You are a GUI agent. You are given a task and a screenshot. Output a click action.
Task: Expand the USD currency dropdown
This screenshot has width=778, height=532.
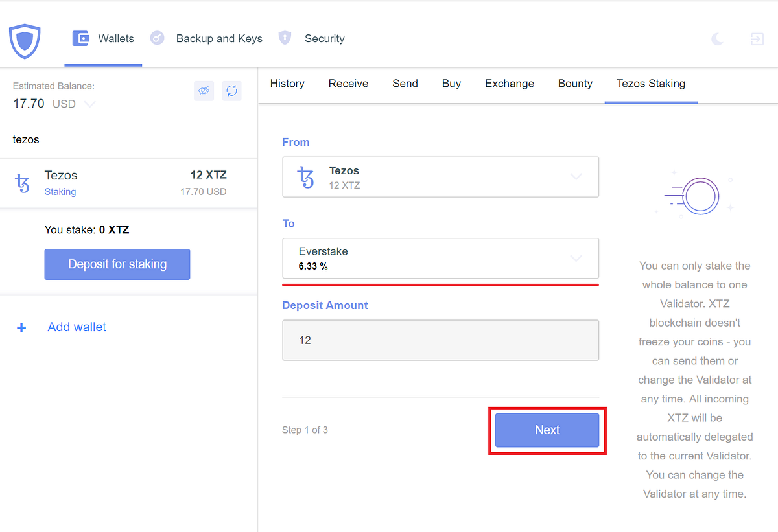(x=90, y=104)
